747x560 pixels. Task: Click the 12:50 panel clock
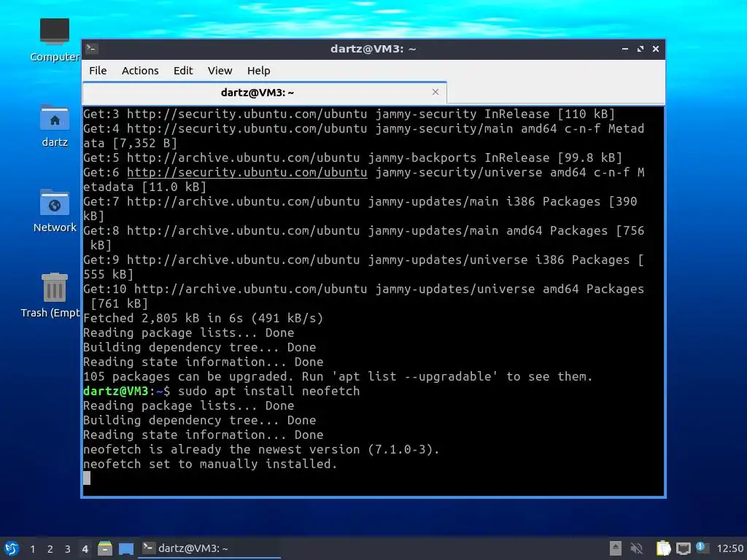pyautogui.click(x=729, y=548)
